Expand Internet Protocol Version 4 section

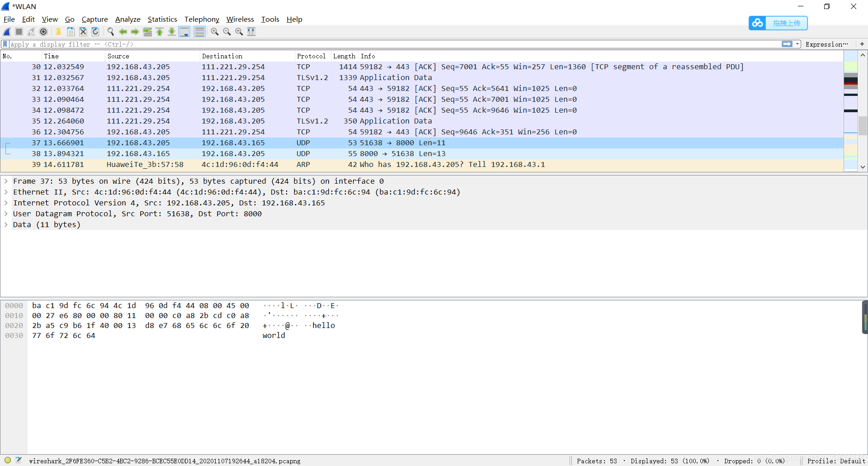tap(6, 203)
